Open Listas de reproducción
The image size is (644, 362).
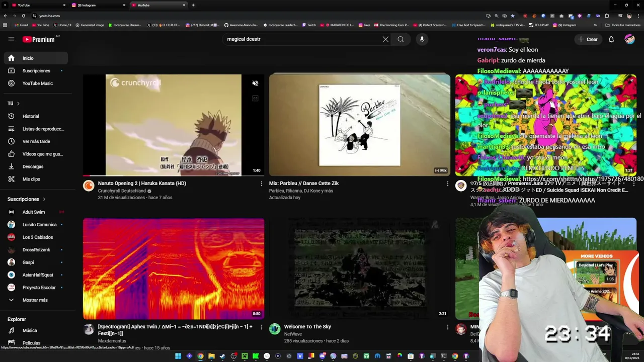pos(36,129)
